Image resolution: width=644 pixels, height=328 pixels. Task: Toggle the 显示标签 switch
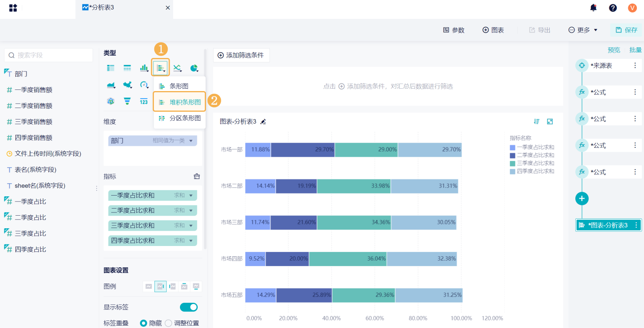(x=189, y=307)
